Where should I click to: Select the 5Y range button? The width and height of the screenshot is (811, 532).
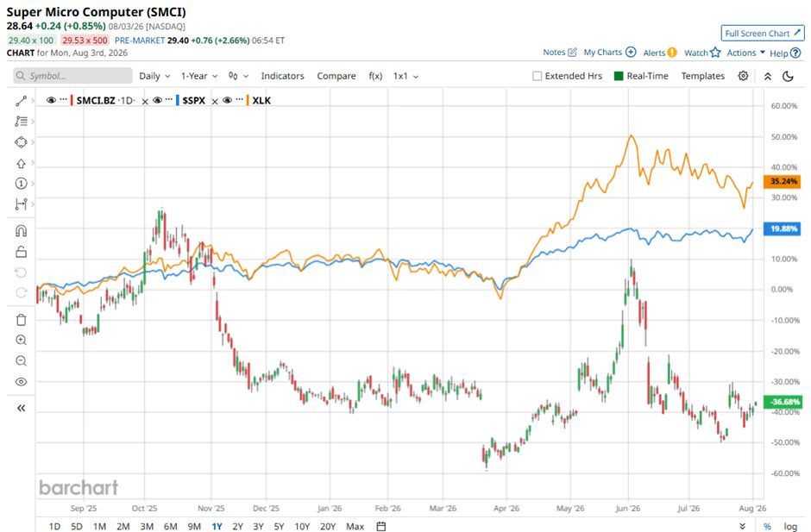(279, 526)
